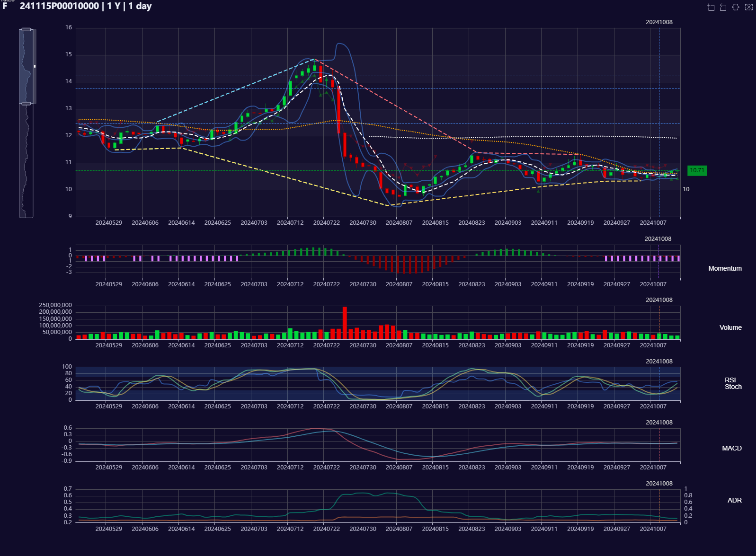The height and width of the screenshot is (556, 756).
Task: Click the ADR panel label
Action: tap(734, 500)
